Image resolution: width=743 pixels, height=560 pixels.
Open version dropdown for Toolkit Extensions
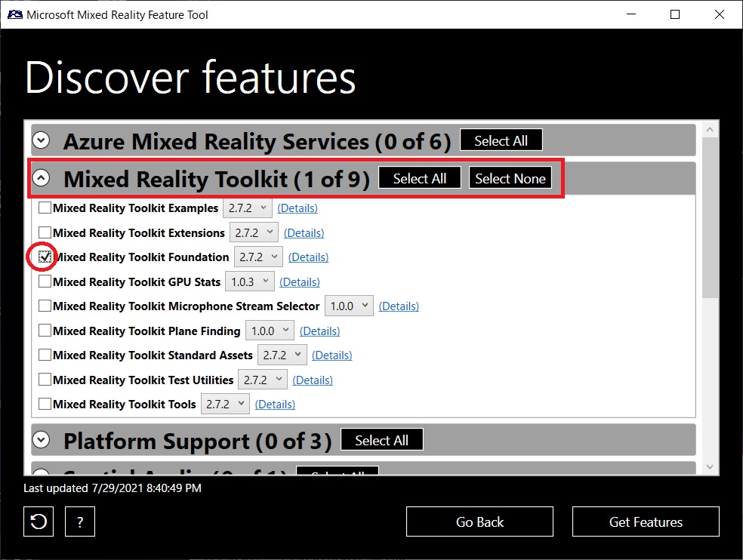coord(254,232)
